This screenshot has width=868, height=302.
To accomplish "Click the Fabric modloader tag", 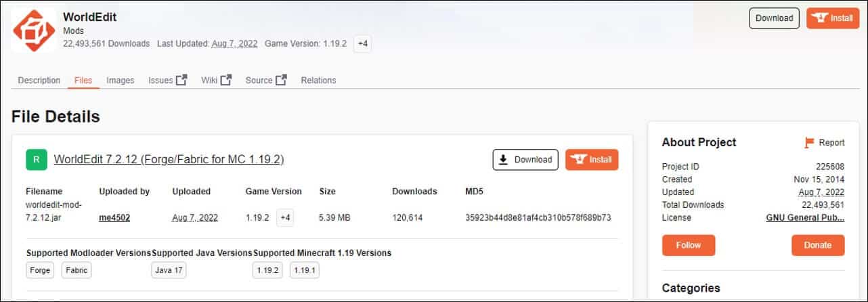I will pos(77,269).
